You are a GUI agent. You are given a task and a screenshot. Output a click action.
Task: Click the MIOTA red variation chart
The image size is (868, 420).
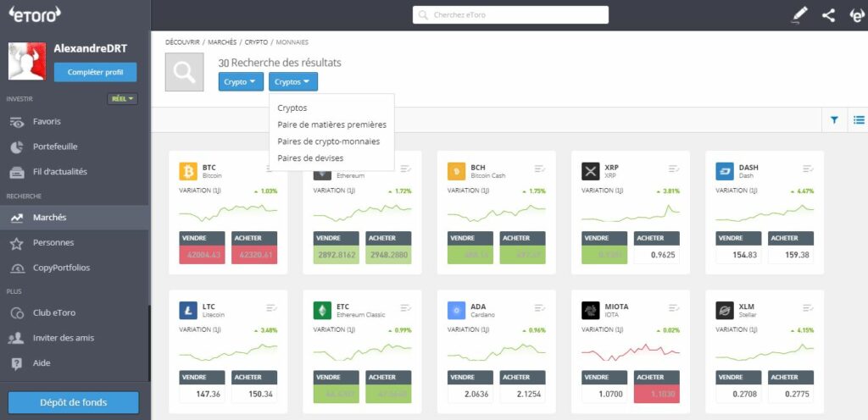pos(631,352)
